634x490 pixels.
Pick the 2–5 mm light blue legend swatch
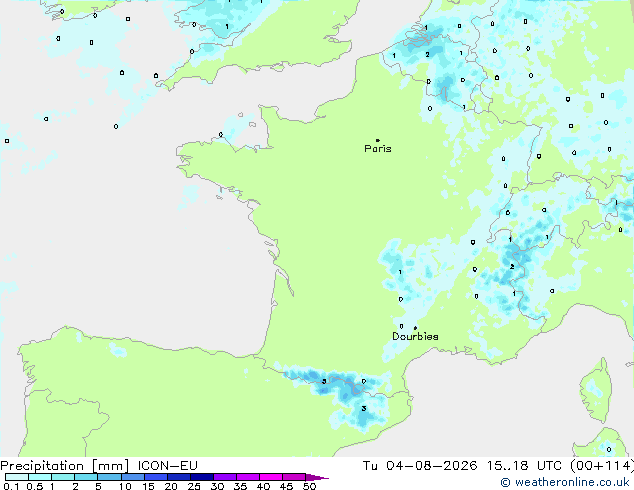coord(86,477)
